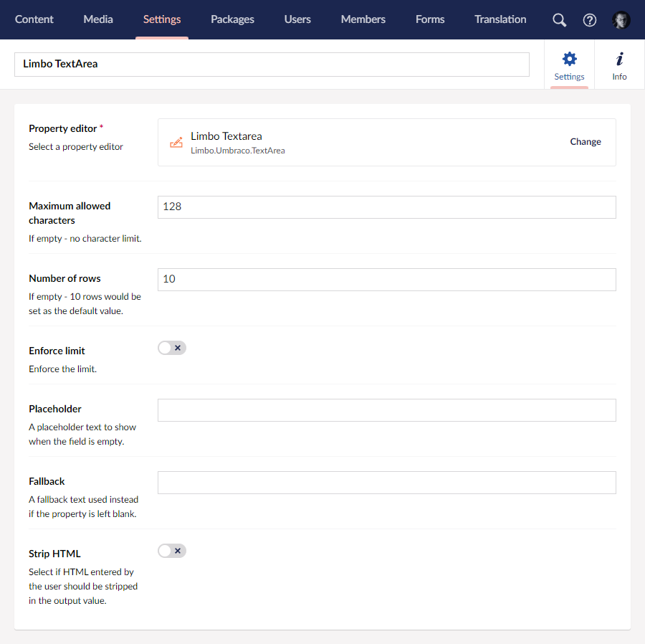Switch to the Info tab
The height and width of the screenshot is (644, 645).
pos(619,66)
